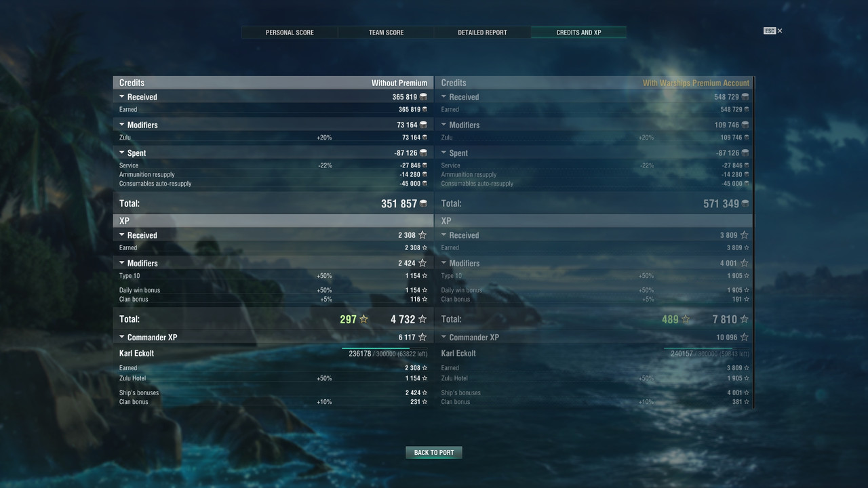
Task: Switch to the Personal Score tab
Action: click(290, 33)
